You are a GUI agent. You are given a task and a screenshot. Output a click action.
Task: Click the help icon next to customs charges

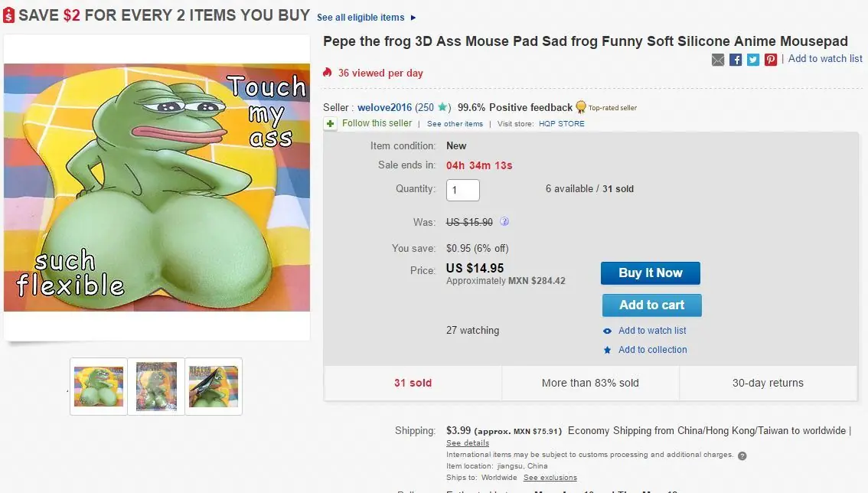(x=742, y=455)
